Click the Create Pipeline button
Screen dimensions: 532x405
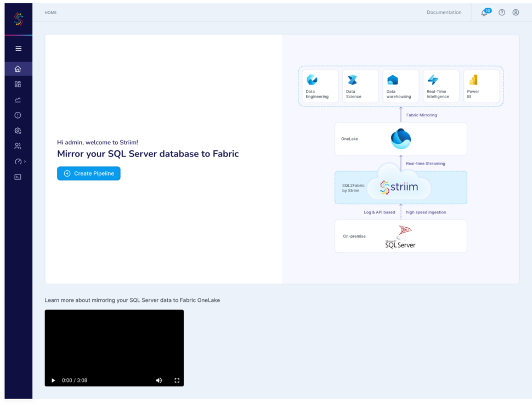[x=88, y=173]
